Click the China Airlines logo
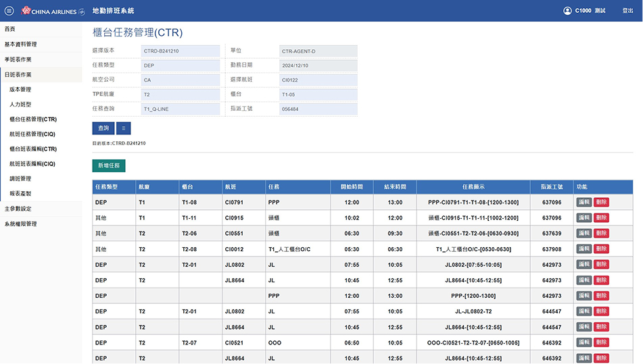 [53, 11]
